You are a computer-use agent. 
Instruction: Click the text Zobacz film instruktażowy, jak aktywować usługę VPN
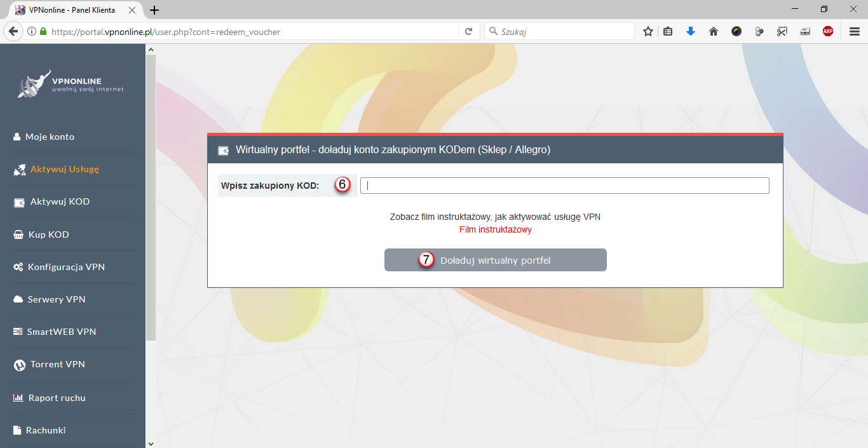coord(495,217)
